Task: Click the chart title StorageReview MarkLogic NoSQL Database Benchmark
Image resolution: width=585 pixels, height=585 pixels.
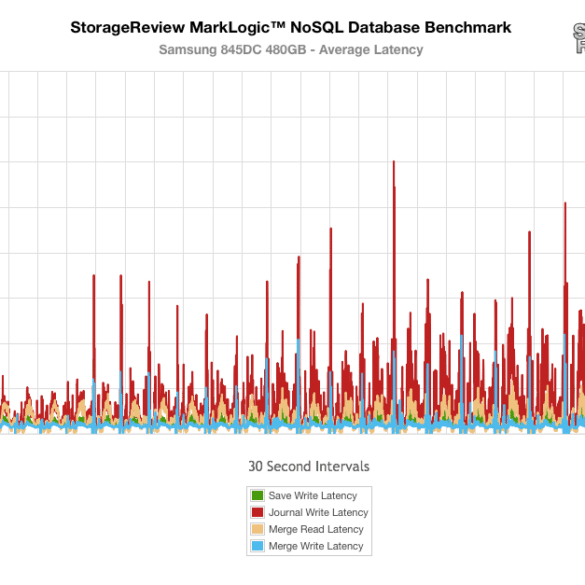Action: click(291, 28)
